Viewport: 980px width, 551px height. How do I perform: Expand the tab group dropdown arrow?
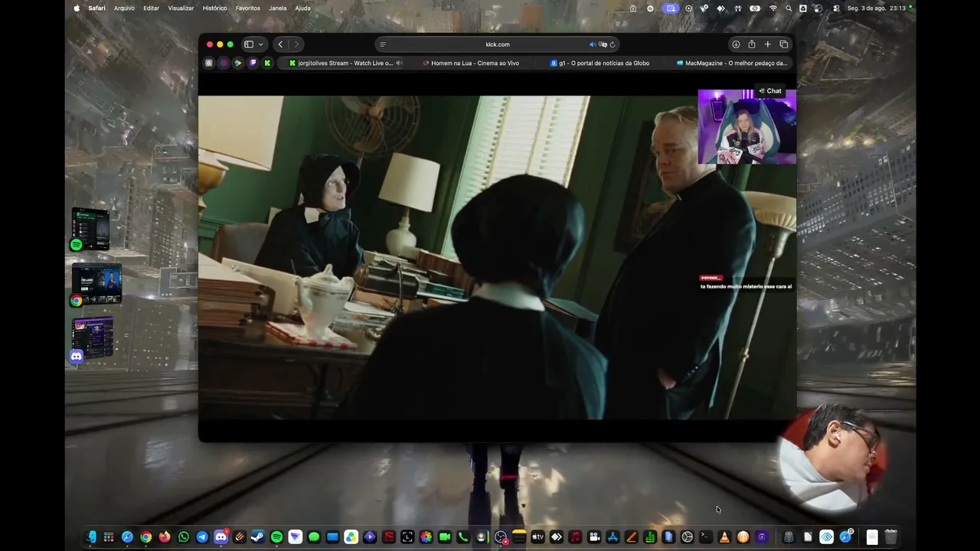click(261, 44)
